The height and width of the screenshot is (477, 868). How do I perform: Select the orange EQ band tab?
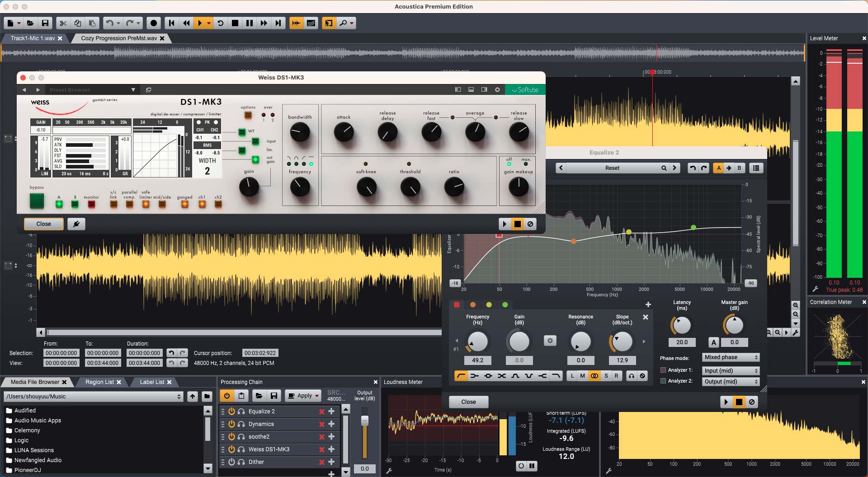click(473, 304)
